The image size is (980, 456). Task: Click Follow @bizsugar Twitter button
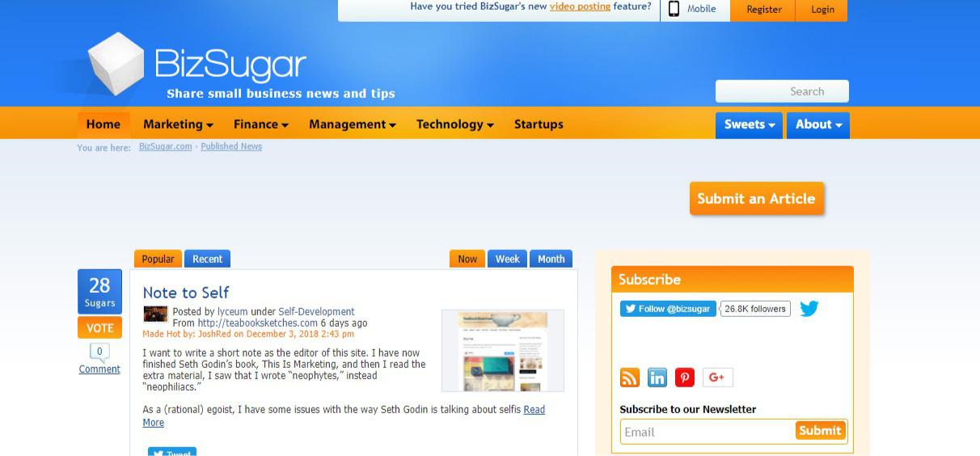point(668,309)
